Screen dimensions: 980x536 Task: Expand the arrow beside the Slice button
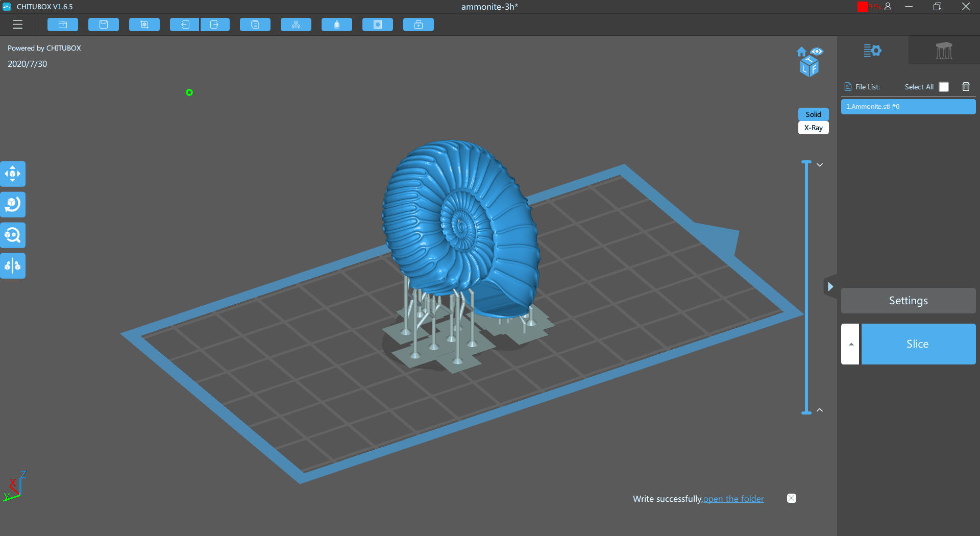(x=850, y=344)
